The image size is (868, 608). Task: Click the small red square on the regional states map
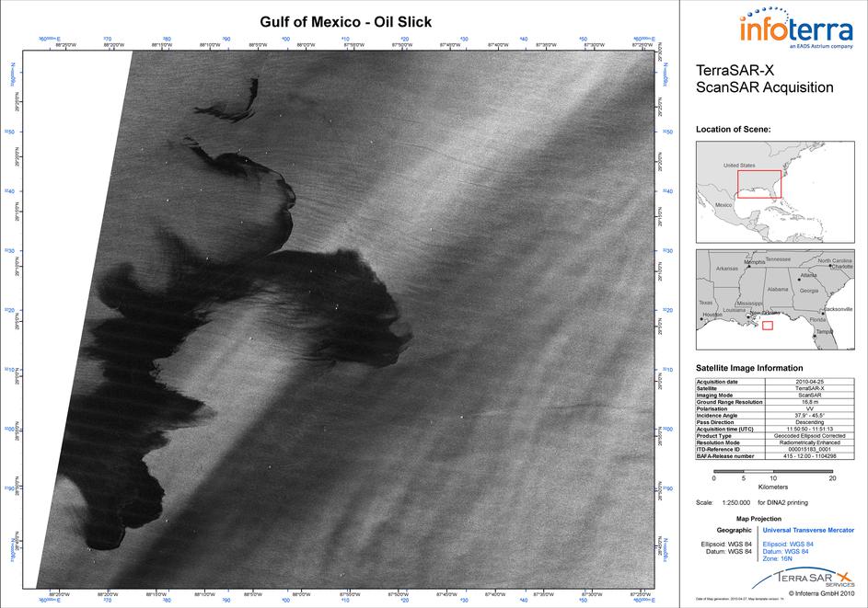768,325
